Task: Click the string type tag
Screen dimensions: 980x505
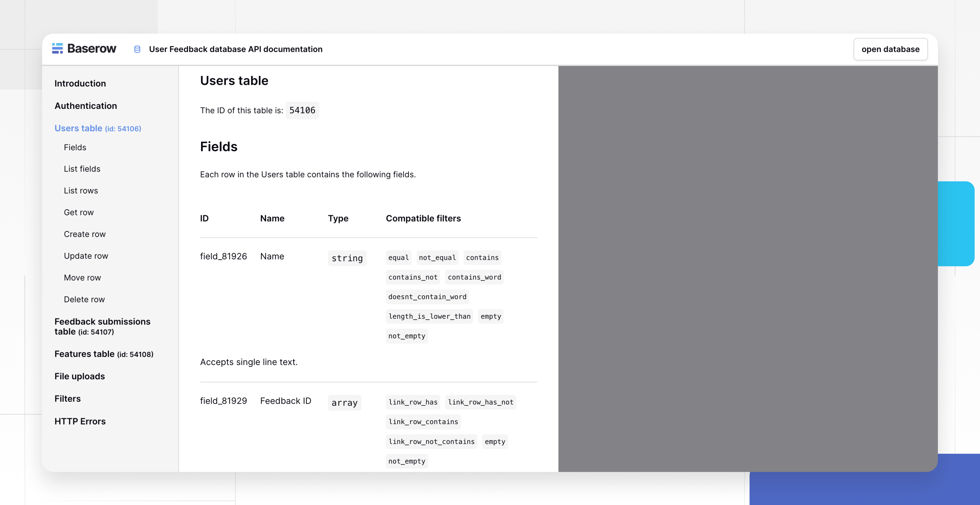Action: (347, 258)
